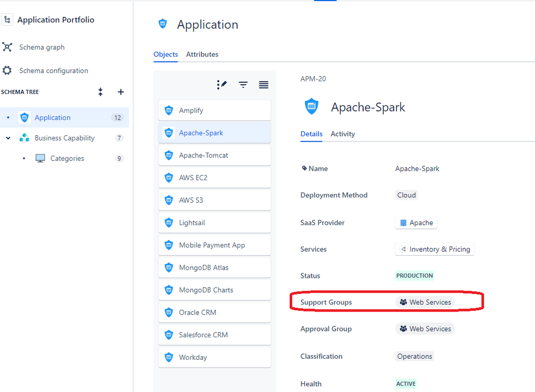Select the Oracle CRM object
Image resolution: width=535 pixels, height=392 pixels.
(x=214, y=313)
